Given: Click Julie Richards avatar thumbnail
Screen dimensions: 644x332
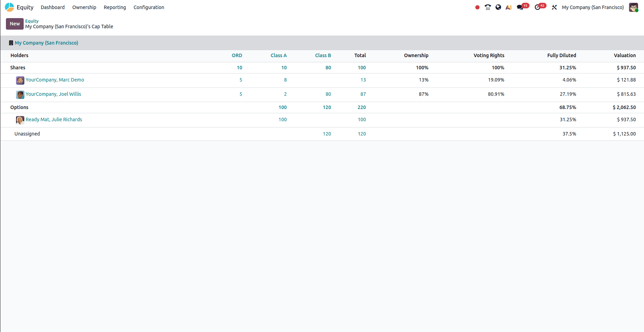Looking at the screenshot, I should coord(20,120).
